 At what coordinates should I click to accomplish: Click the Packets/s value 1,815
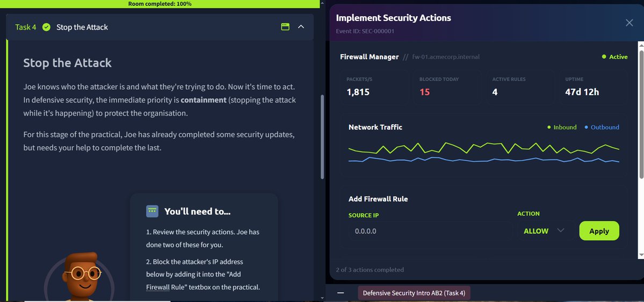tap(358, 92)
